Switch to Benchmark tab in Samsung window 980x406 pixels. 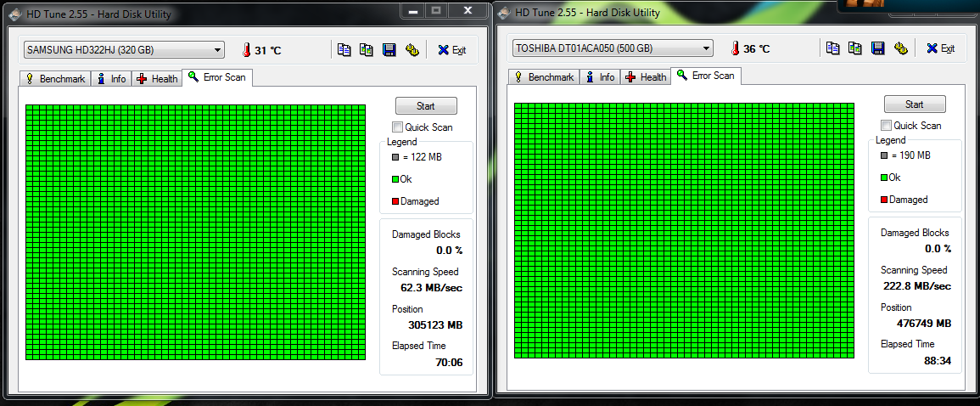[56, 79]
